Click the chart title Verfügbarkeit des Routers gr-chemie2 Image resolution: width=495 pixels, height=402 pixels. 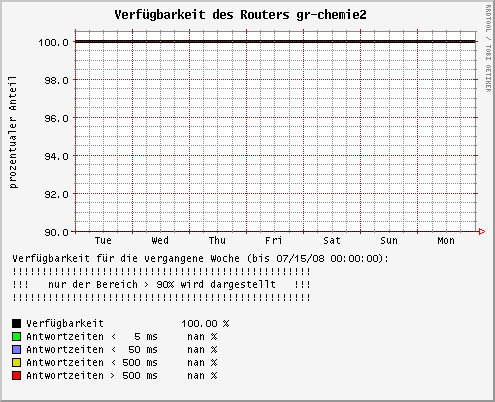point(240,15)
